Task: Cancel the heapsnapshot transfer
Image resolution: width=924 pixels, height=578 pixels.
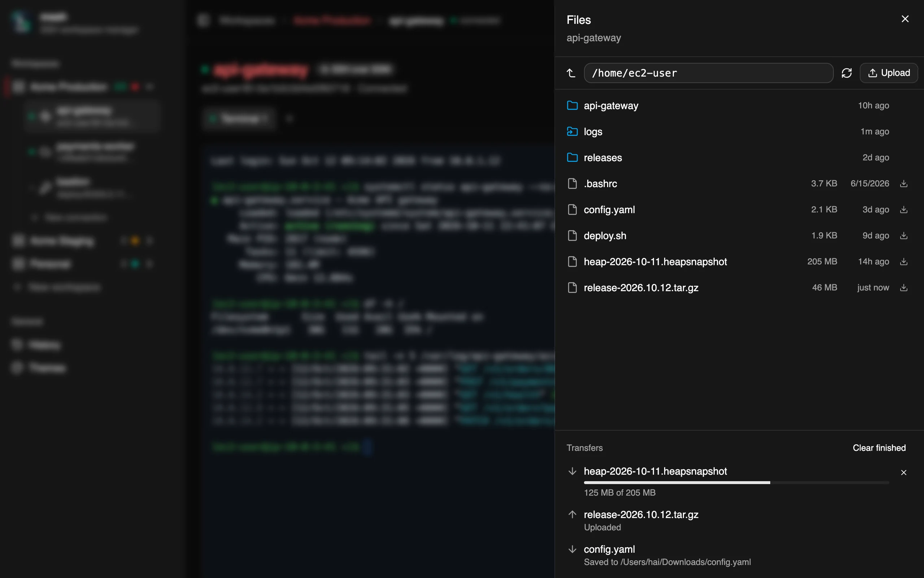Action: [x=903, y=473]
